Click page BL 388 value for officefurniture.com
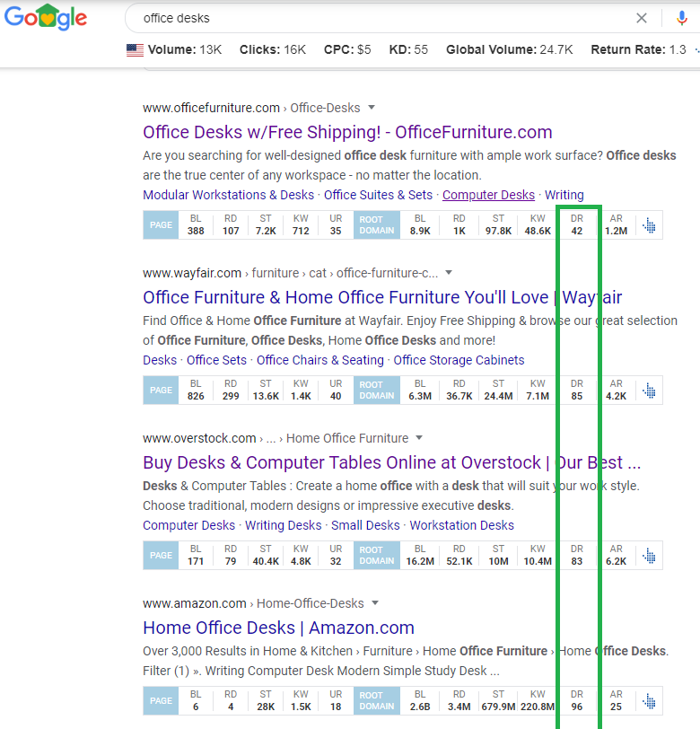The width and height of the screenshot is (700, 729). click(196, 231)
